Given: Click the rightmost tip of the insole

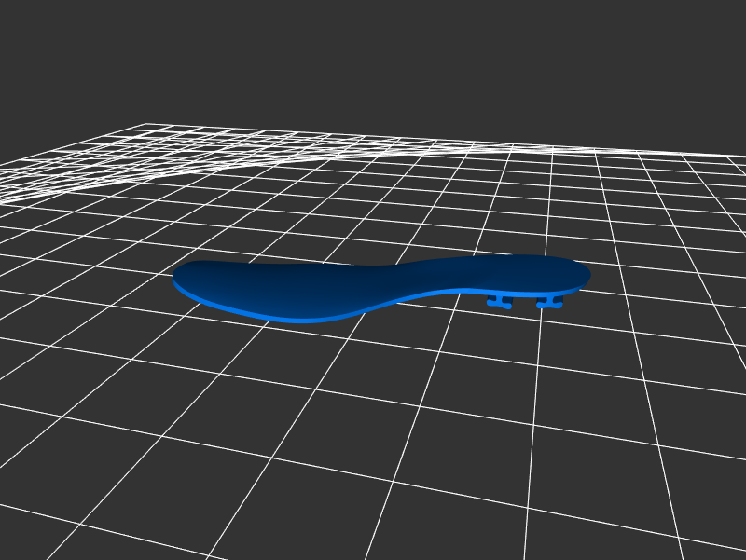Looking at the screenshot, I should click(x=587, y=274).
